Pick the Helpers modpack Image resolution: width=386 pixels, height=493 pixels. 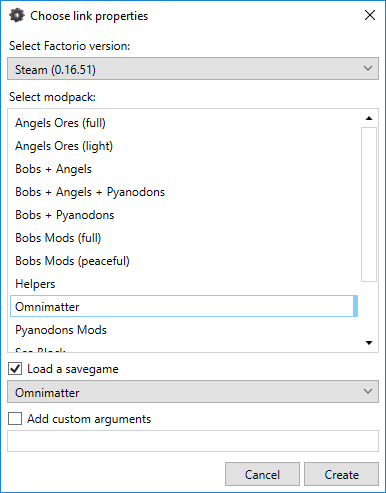(x=184, y=284)
